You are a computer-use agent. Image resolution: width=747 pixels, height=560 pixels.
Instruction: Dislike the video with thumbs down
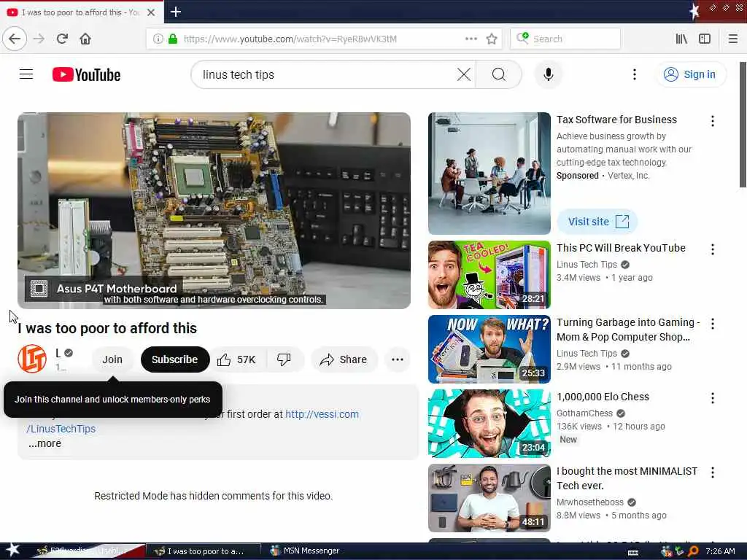point(285,359)
